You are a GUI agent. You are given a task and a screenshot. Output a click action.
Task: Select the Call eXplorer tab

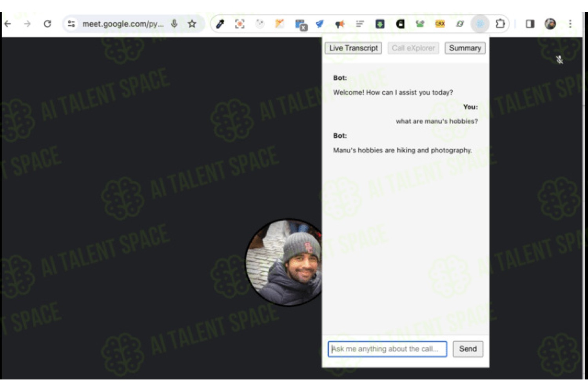coord(413,48)
